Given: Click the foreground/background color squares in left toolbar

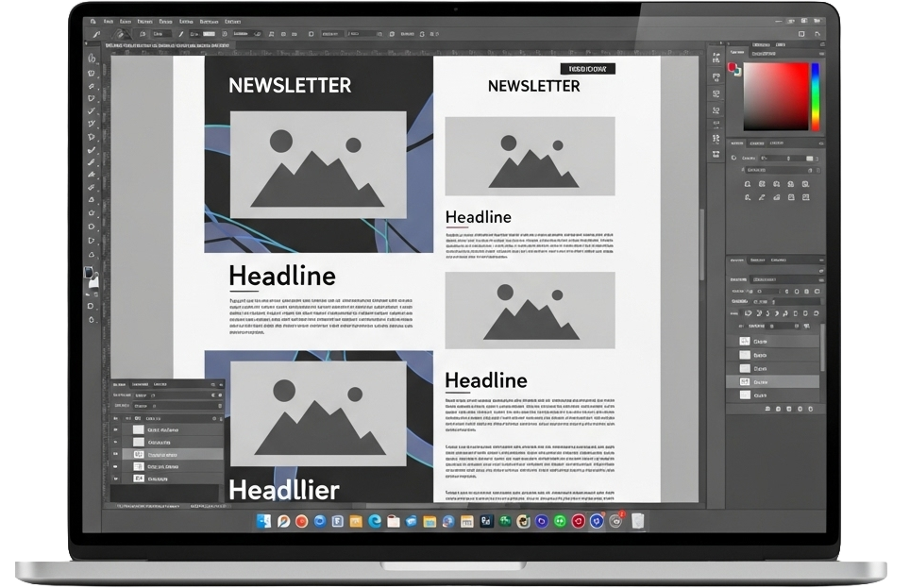Looking at the screenshot, I should coord(91,274).
